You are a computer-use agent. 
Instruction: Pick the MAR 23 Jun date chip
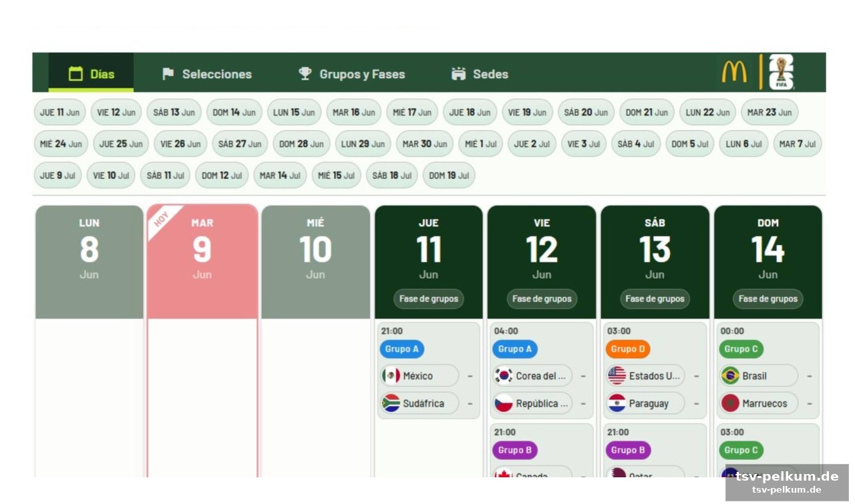click(x=769, y=112)
